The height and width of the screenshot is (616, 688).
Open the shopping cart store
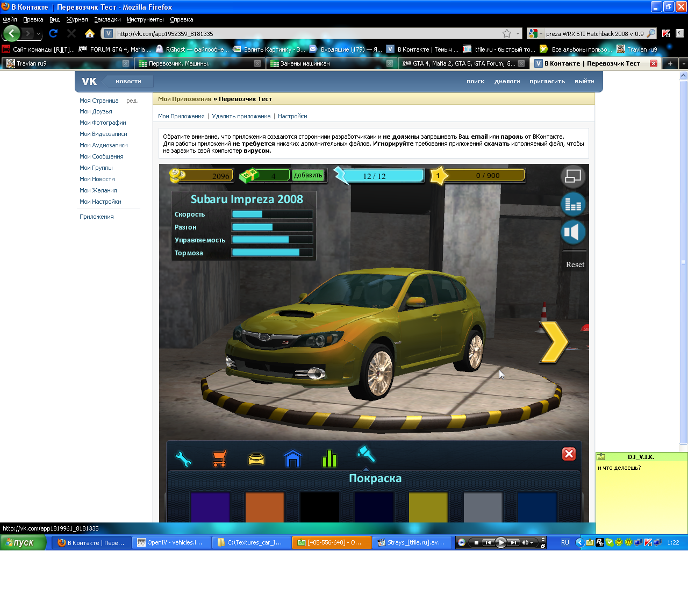click(x=219, y=459)
